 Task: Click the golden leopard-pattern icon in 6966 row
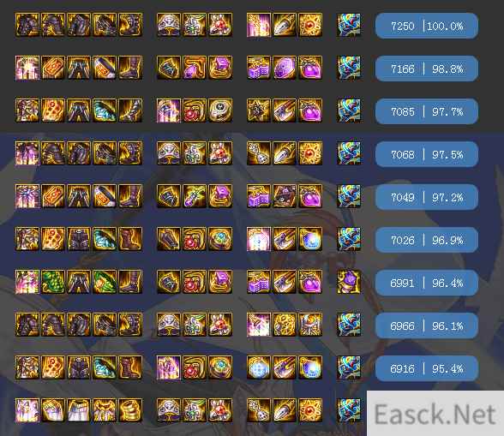click(x=285, y=325)
